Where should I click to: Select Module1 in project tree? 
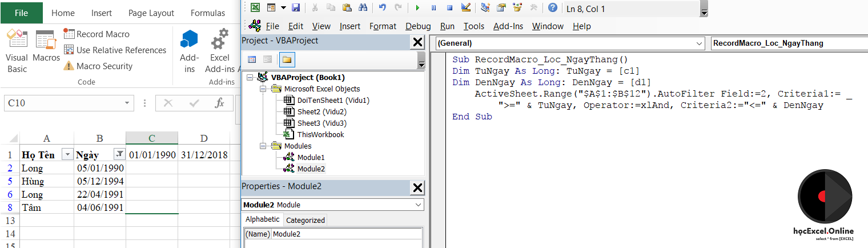pyautogui.click(x=311, y=157)
